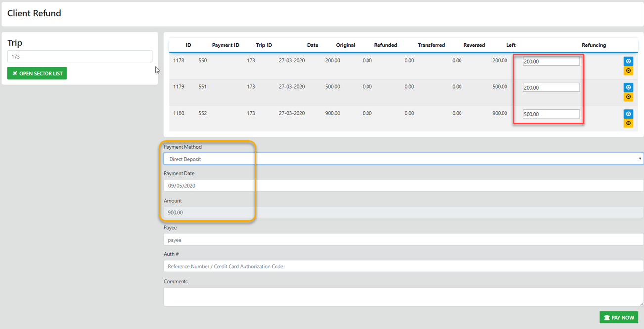
Task: Click the Trip number input field
Action: click(x=80, y=57)
